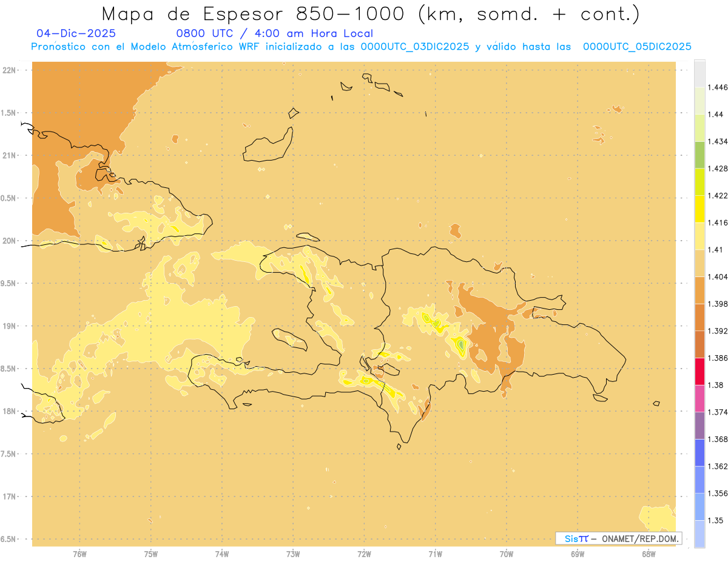Click the latitude axis label '18N'

point(9,411)
